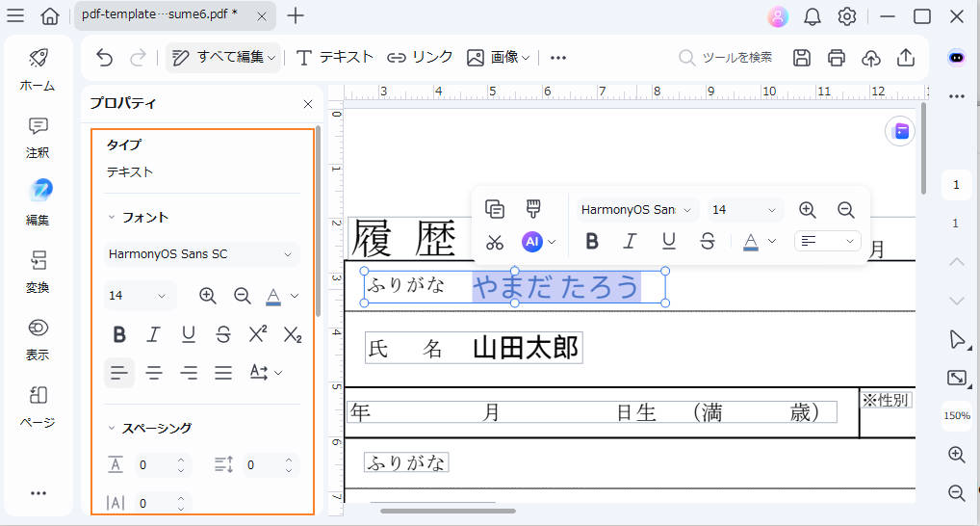The width and height of the screenshot is (980, 526).
Task: Open the user avatar profile
Action: tap(778, 16)
